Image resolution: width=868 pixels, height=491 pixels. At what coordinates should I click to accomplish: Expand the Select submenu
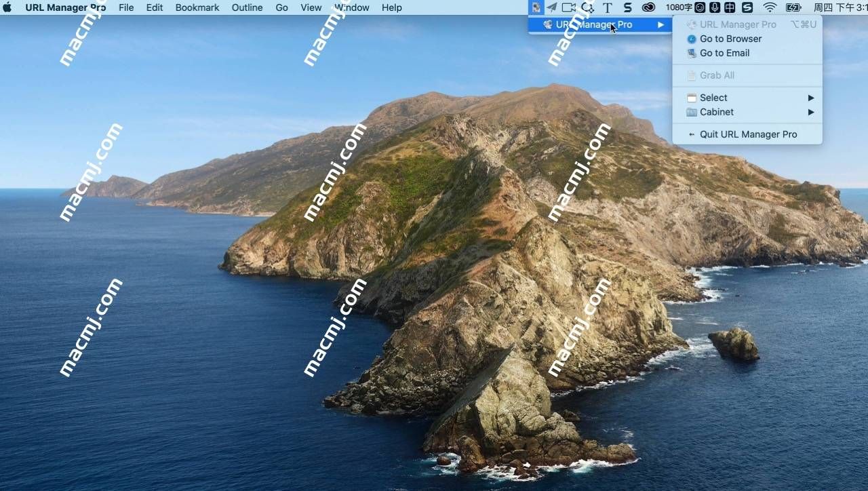(747, 98)
